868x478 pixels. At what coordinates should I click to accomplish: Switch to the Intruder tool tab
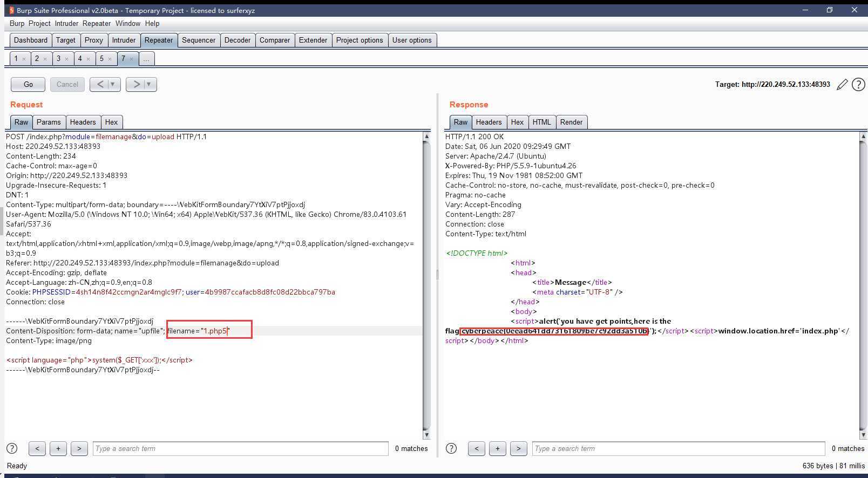[x=124, y=40]
